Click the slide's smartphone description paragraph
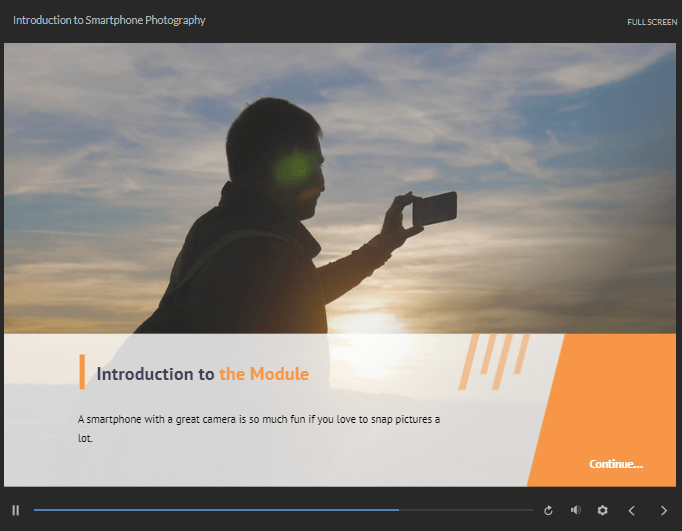 point(258,428)
